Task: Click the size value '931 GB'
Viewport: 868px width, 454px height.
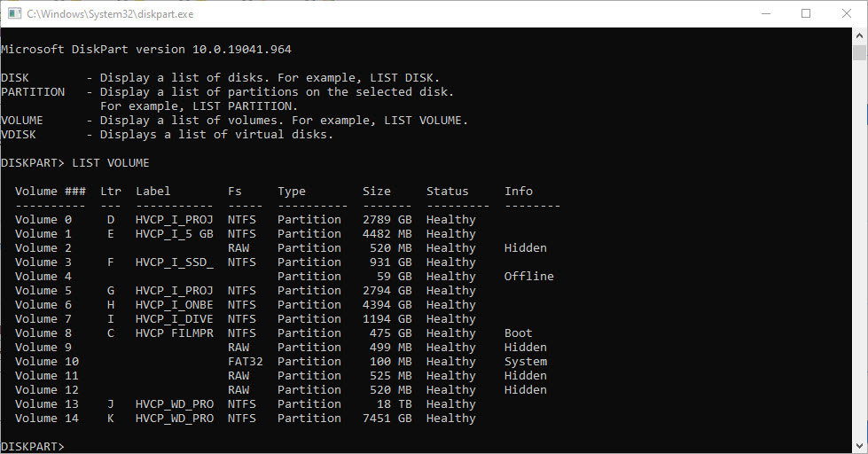Action: tap(391, 262)
